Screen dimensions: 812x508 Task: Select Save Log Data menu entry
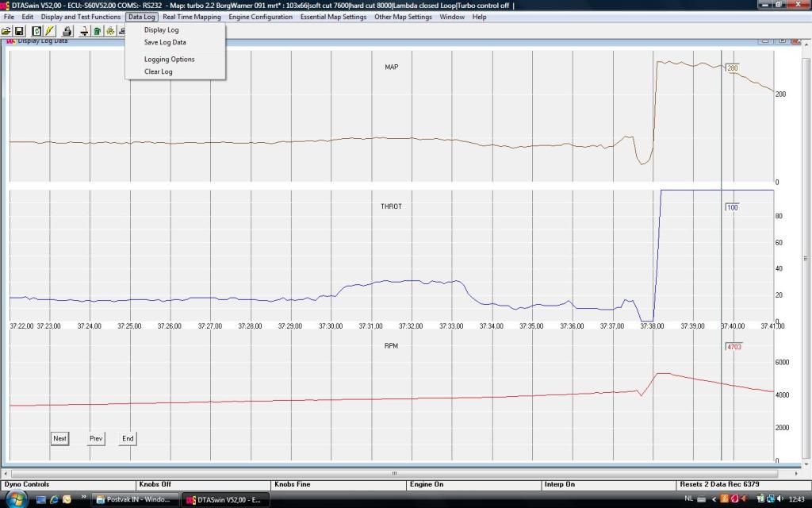coord(165,42)
